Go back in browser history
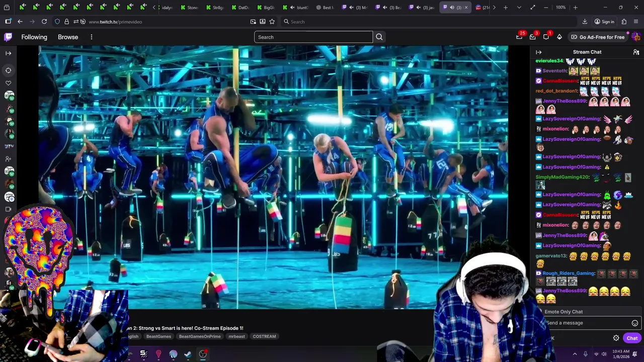644x362 pixels. (x=20, y=22)
